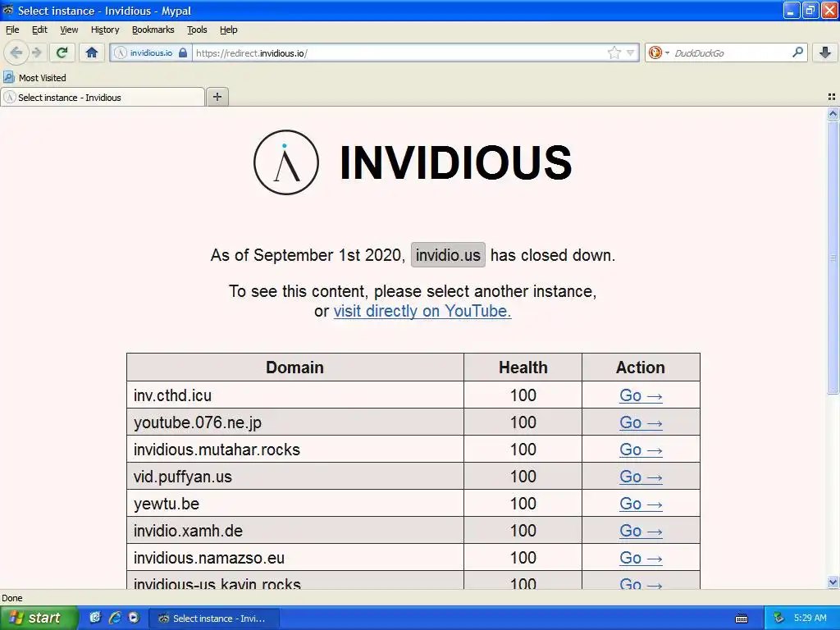This screenshot has height=630, width=840.
Task: Click the Mypal taskbar window button
Action: [213, 619]
